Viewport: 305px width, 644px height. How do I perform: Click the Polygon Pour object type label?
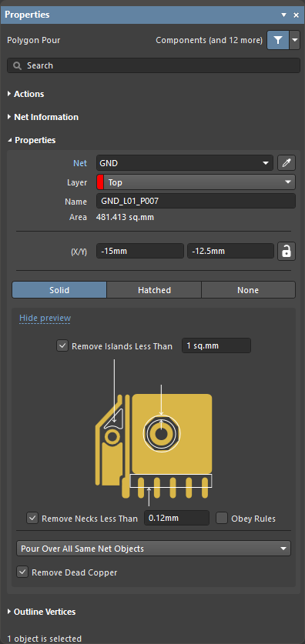tap(34, 40)
